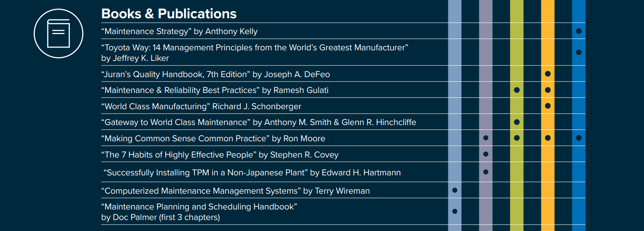644x231 pixels.
Task: Select "Maintenance Strategy" by Anthony Kelly
Action: click(x=179, y=31)
